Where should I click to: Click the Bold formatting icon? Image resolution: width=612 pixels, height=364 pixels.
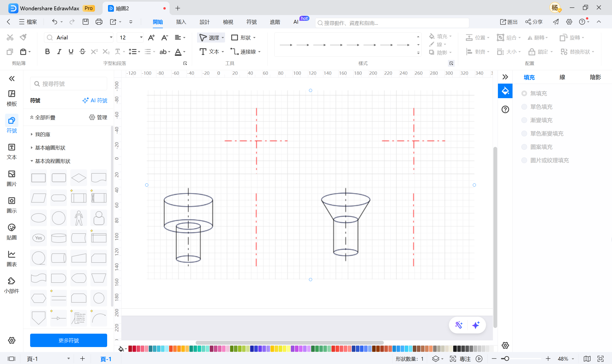pyautogui.click(x=47, y=52)
